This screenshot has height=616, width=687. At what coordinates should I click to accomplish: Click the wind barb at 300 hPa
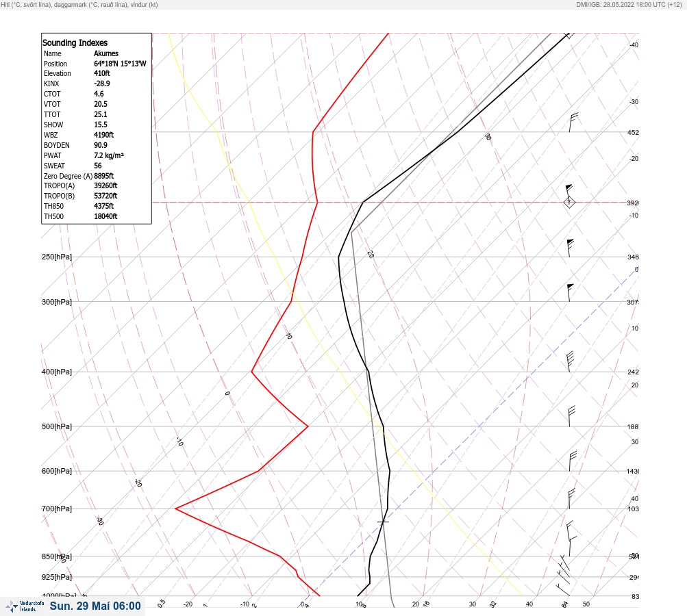(x=570, y=292)
